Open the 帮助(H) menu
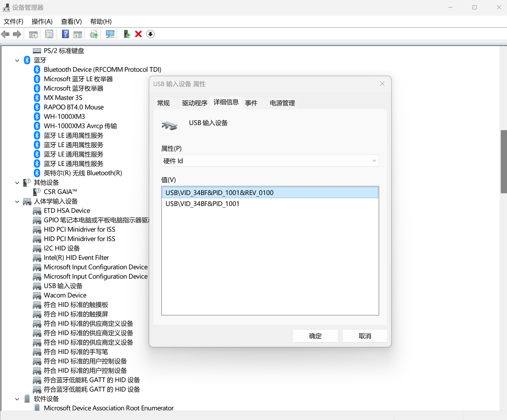 [x=101, y=22]
